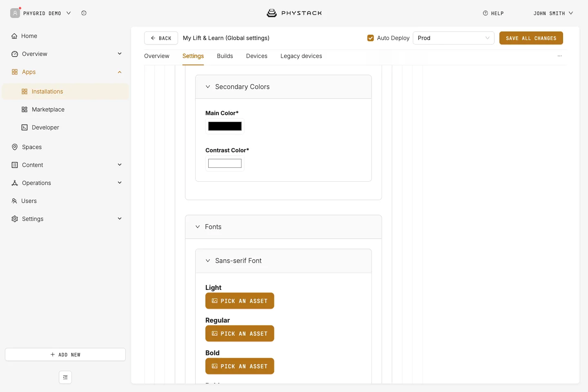Screen dimensions: 588x392
Task: Click the Operations network icon
Action: coord(15,183)
